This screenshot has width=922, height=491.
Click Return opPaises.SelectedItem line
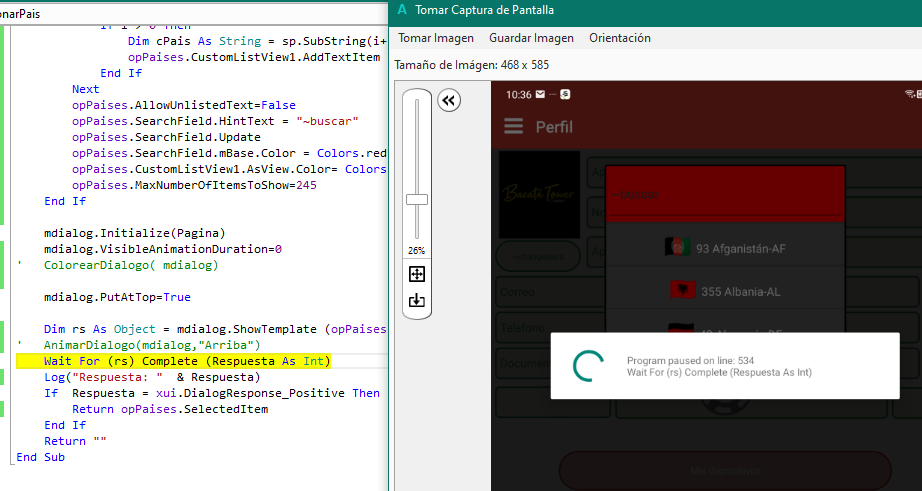[x=170, y=409]
